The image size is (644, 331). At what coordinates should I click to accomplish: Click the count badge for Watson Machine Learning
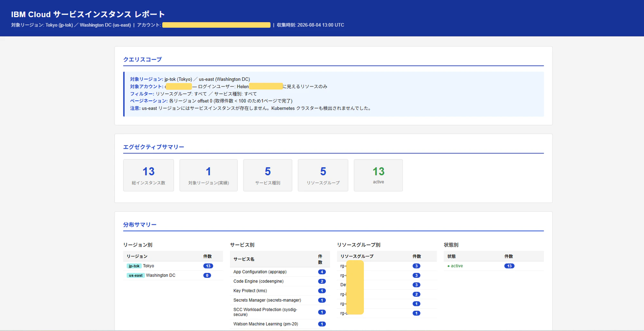(322, 324)
